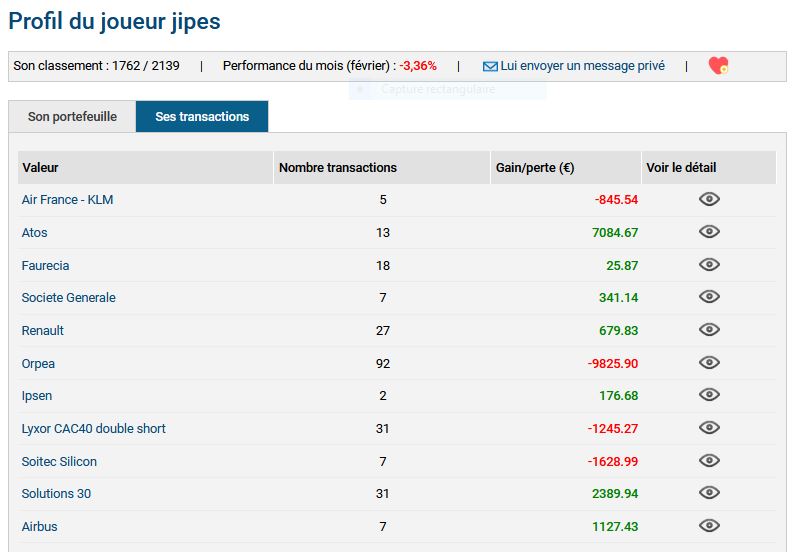Switch to the Son portefeuille tab

coord(72,116)
